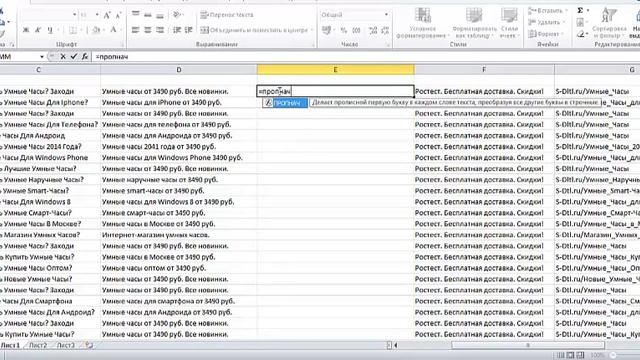Open Сортировка и фильтр menu
This screenshot has width=640, height=360.
tap(609, 24)
